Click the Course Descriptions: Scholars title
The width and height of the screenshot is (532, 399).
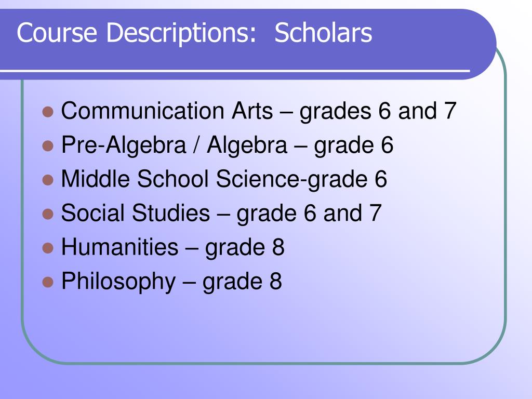pos(194,33)
